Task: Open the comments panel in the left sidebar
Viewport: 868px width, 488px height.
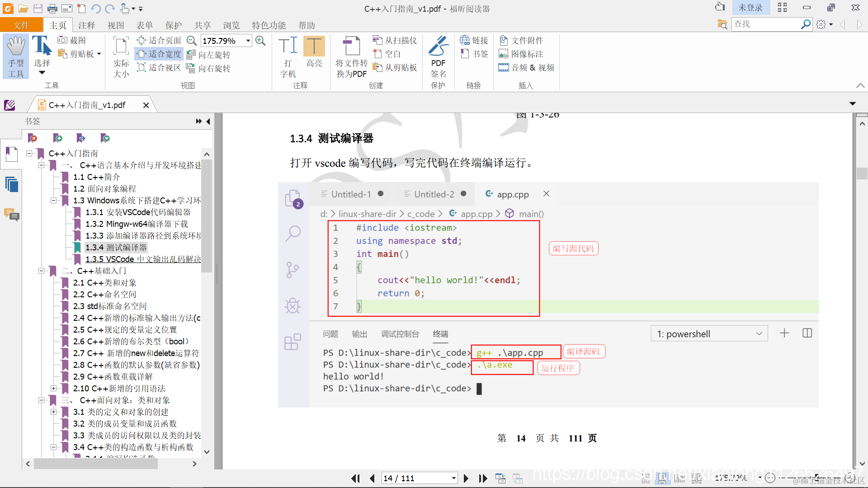Action: pyautogui.click(x=11, y=214)
